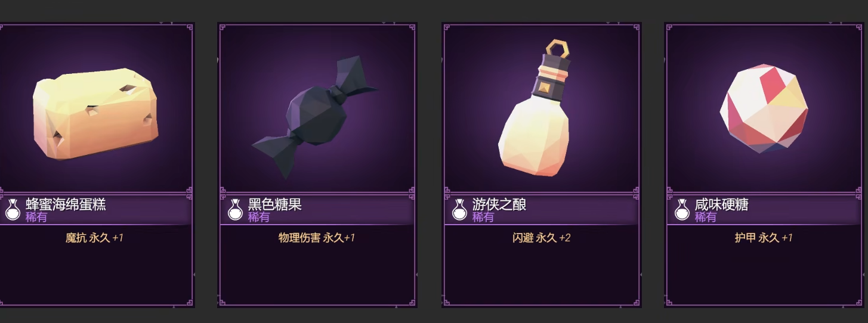Click the ranger's brew bottle image
The height and width of the screenshot is (323, 868).
click(533, 108)
